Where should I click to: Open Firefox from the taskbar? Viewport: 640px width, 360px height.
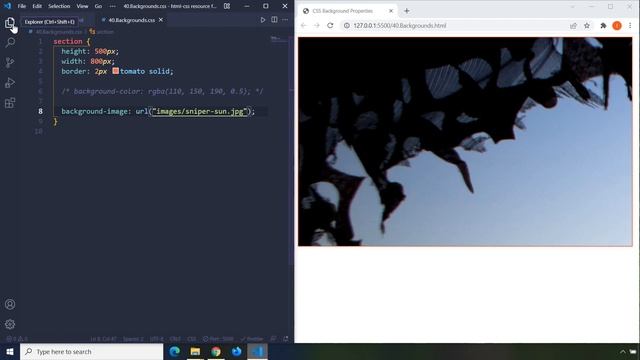tap(236, 351)
